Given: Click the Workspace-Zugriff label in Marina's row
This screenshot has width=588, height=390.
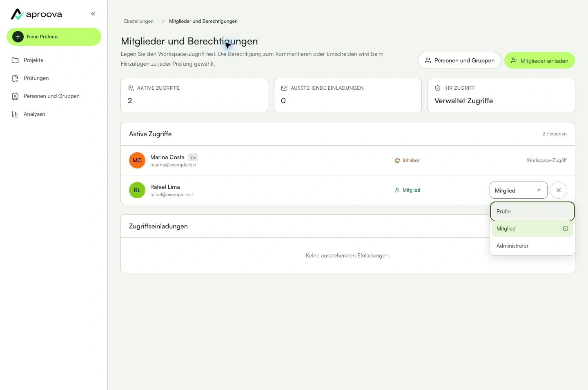Looking at the screenshot, I should [x=546, y=160].
